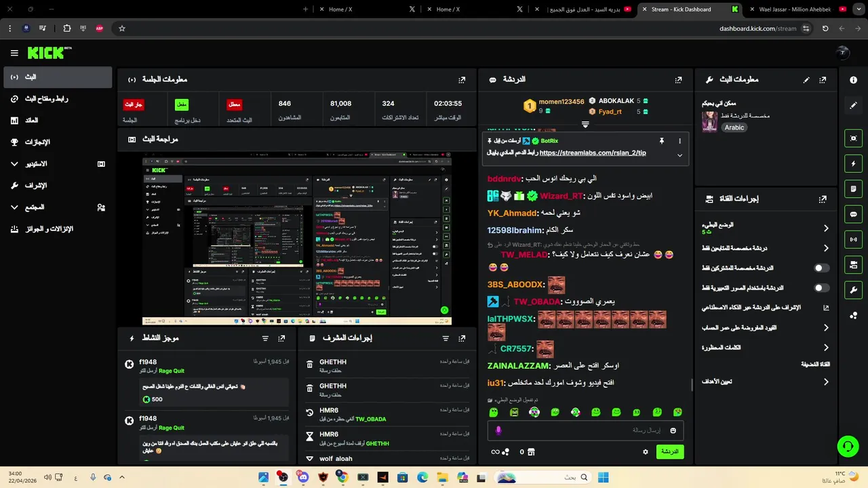This screenshot has height=488, width=868.
Task: Open account age restrictions chevron
Action: [826, 328]
